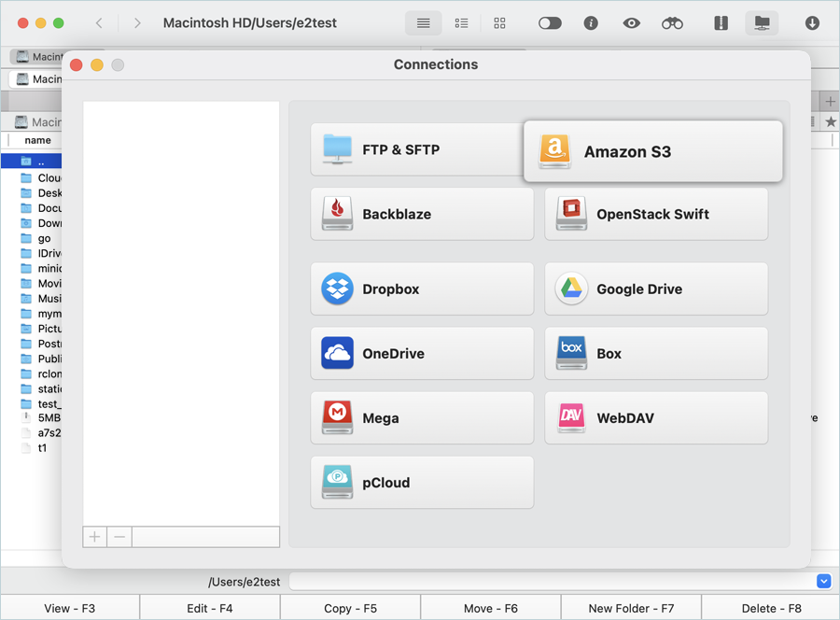Choose the Box cloud connection
This screenshot has height=620, width=840.
(x=656, y=353)
